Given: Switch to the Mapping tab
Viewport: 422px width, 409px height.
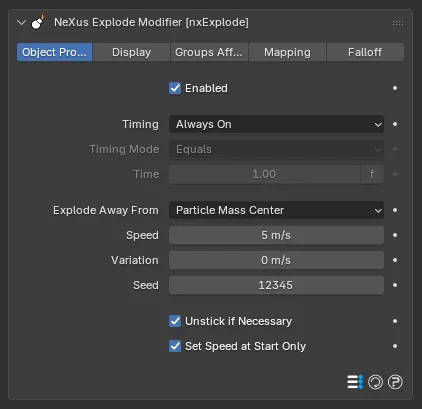Looking at the screenshot, I should click(287, 52).
